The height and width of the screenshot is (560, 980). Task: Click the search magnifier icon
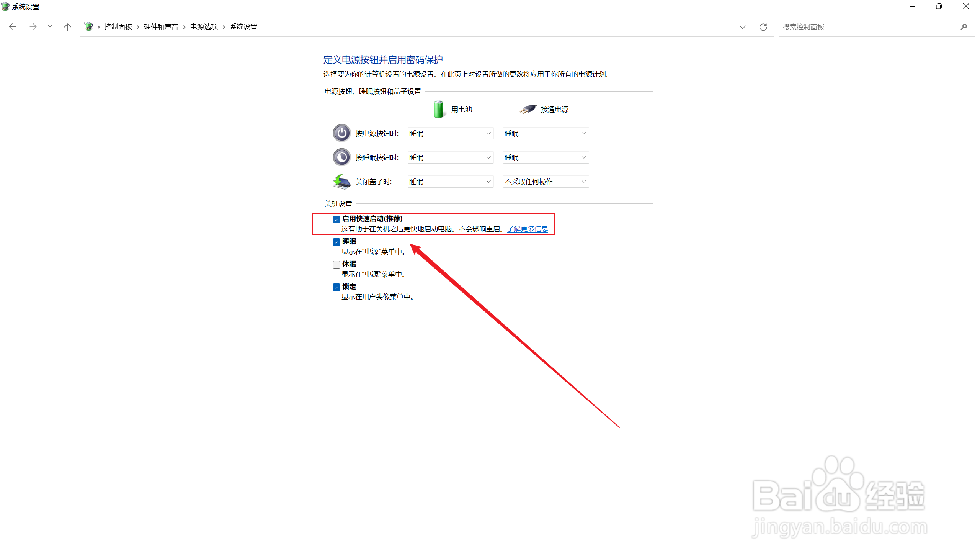(964, 27)
